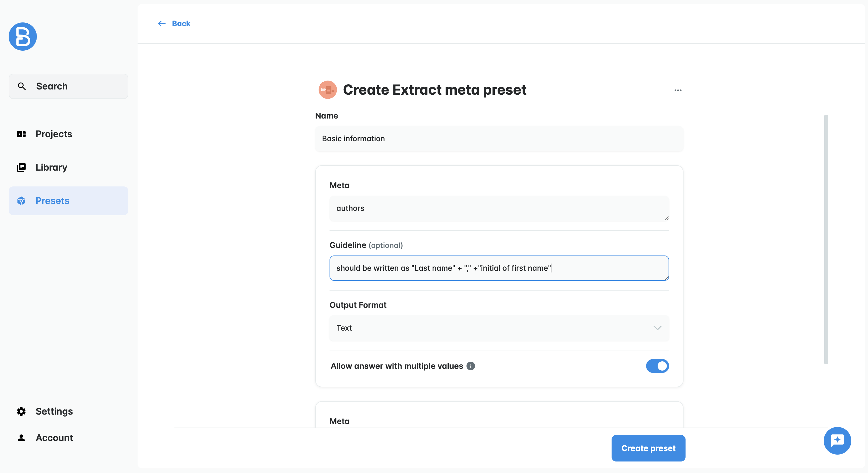Click the Settings gear icon
The image size is (868, 473).
21,411
